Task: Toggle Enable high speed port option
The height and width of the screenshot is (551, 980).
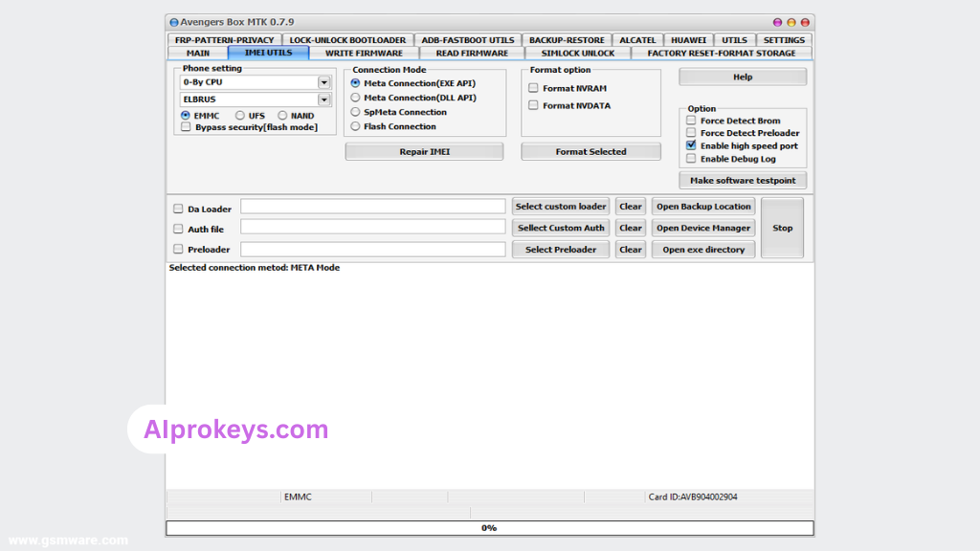Action: [691, 145]
